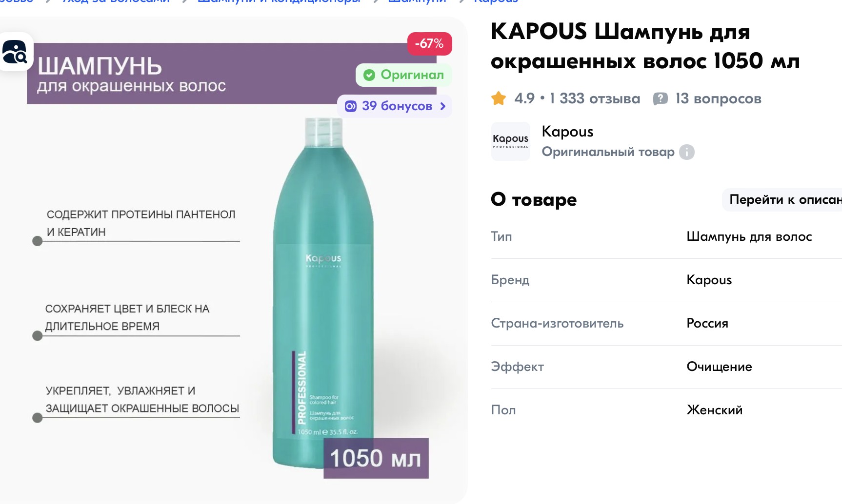Click the question mark icon beside 13 вопросов
842x504 pixels.
tap(660, 99)
